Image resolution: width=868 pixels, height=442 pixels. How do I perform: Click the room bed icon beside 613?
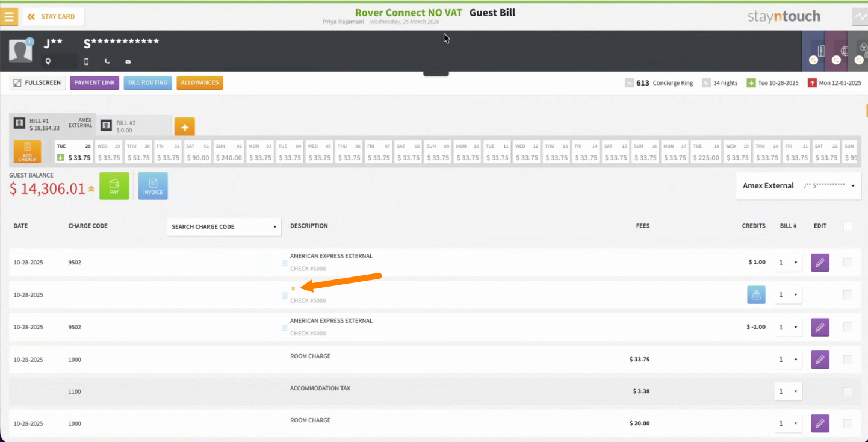[630, 83]
